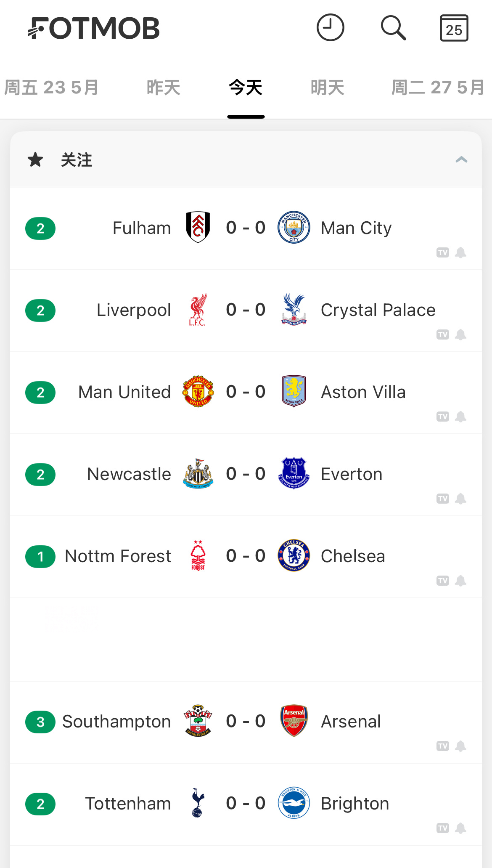This screenshot has width=492, height=868.
Task: Open Newcastle vs Everton score
Action: (x=246, y=474)
